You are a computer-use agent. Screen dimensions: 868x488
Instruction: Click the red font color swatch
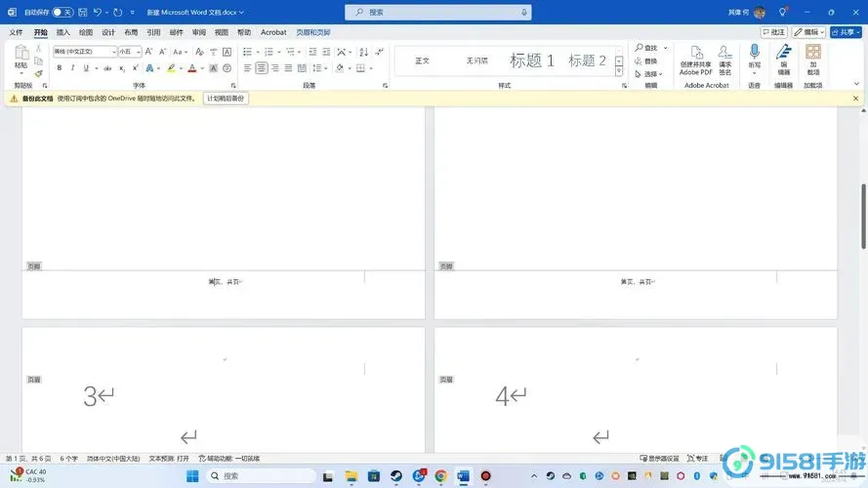pyautogui.click(x=191, y=68)
